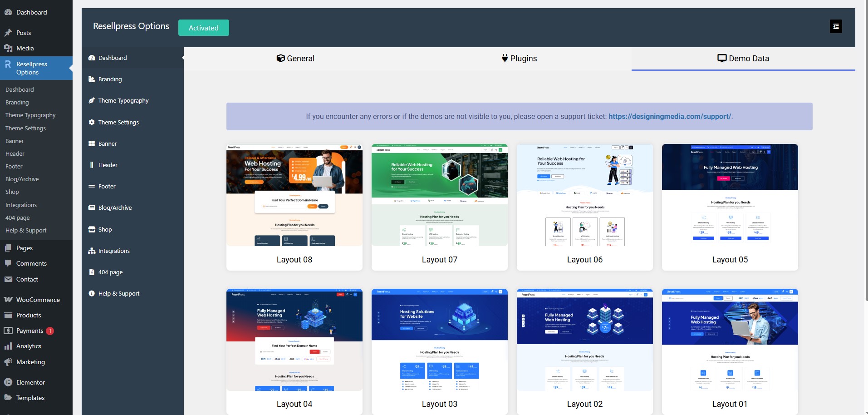Screen dimensions: 868x415
Task: Click the green Activated button
Action: pos(203,27)
